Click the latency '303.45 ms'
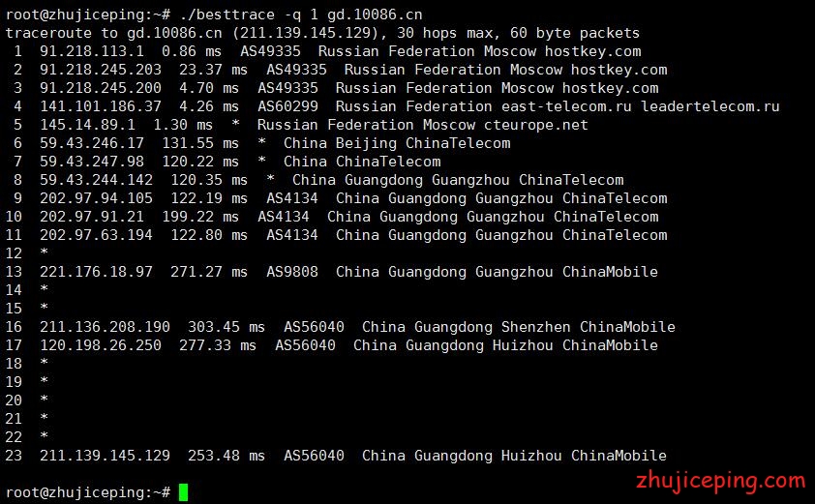Viewport: 815px width, 504px height. click(226, 327)
